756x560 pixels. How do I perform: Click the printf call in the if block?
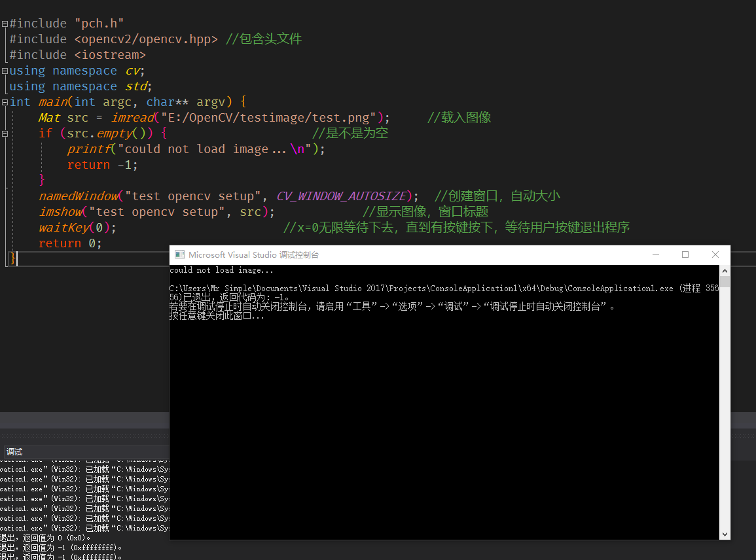[x=89, y=149]
